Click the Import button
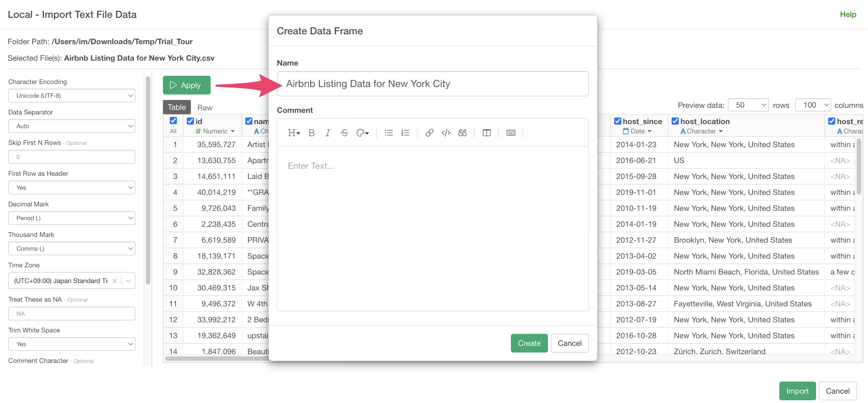 [797, 391]
